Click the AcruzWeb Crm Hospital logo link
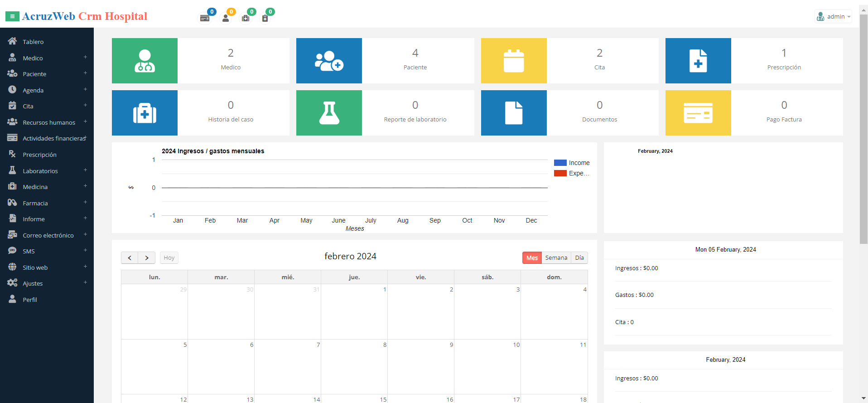 [x=85, y=16]
